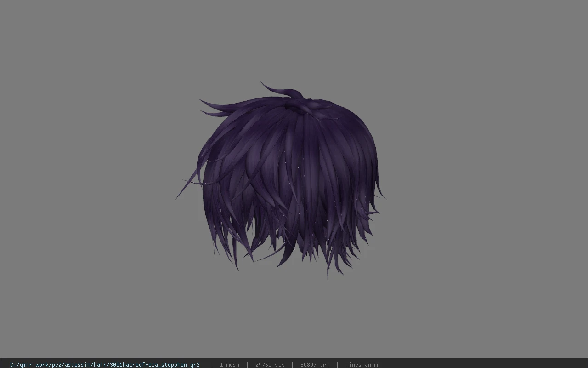Click the '29760 vtx' vertex count

(x=270, y=365)
